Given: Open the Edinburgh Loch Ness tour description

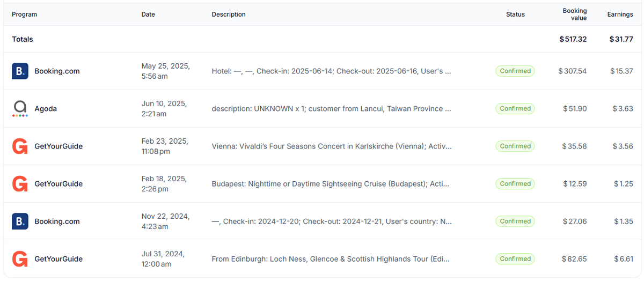Looking at the screenshot, I should click(x=331, y=258).
